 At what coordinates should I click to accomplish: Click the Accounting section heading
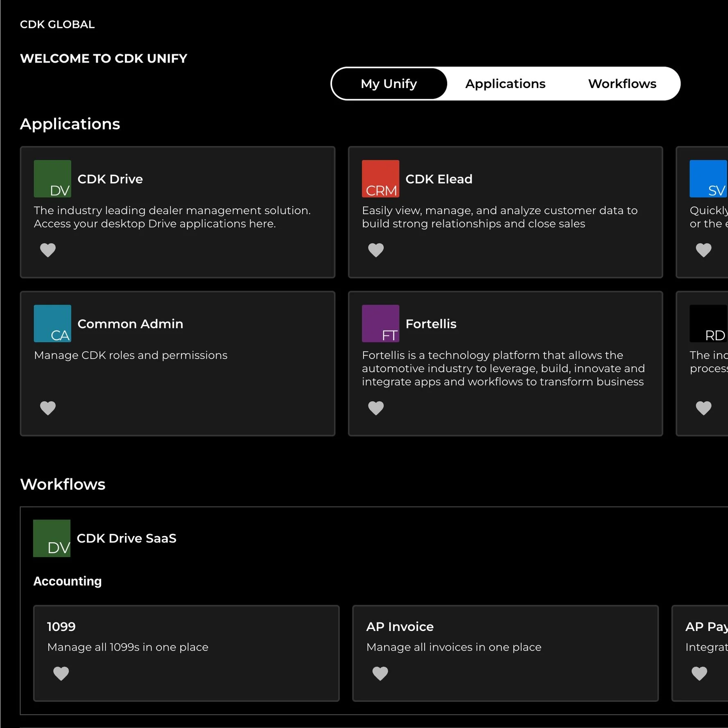point(67,581)
